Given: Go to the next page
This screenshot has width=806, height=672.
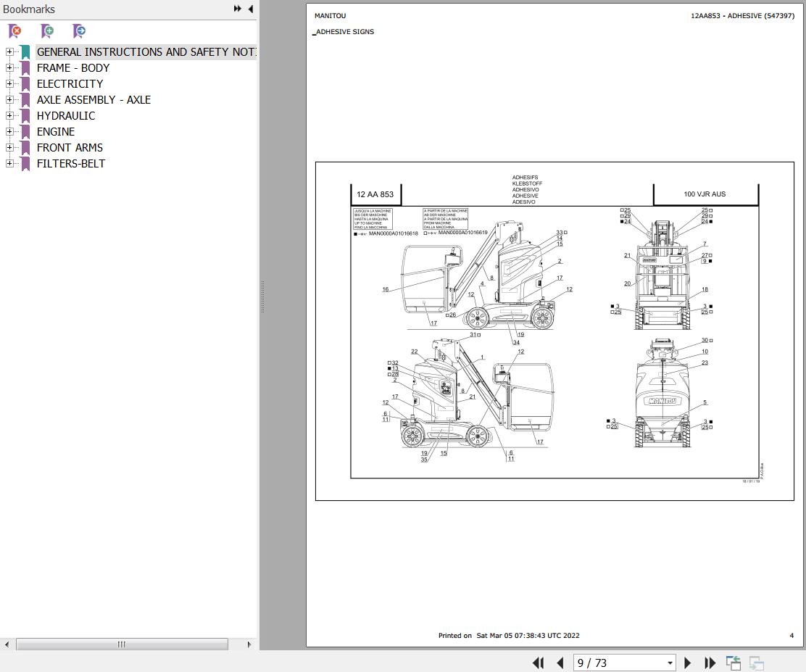Looking at the screenshot, I should 687,663.
